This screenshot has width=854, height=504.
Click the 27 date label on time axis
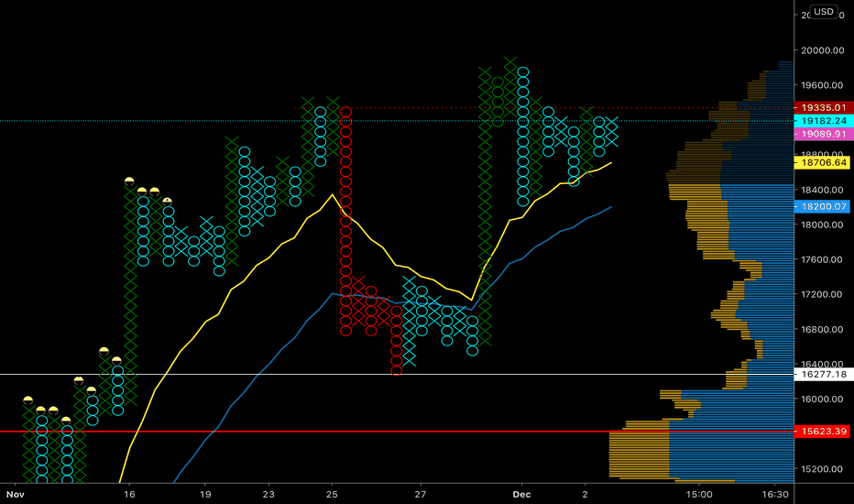[420, 494]
